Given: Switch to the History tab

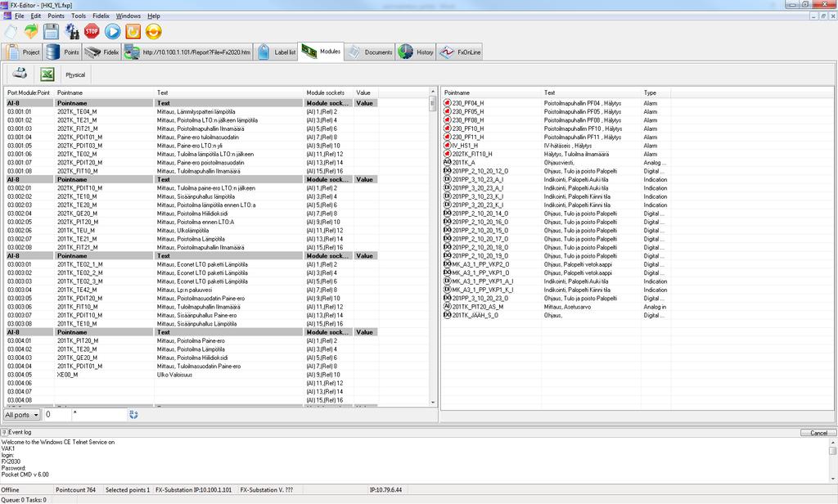Looking at the screenshot, I should coord(416,52).
